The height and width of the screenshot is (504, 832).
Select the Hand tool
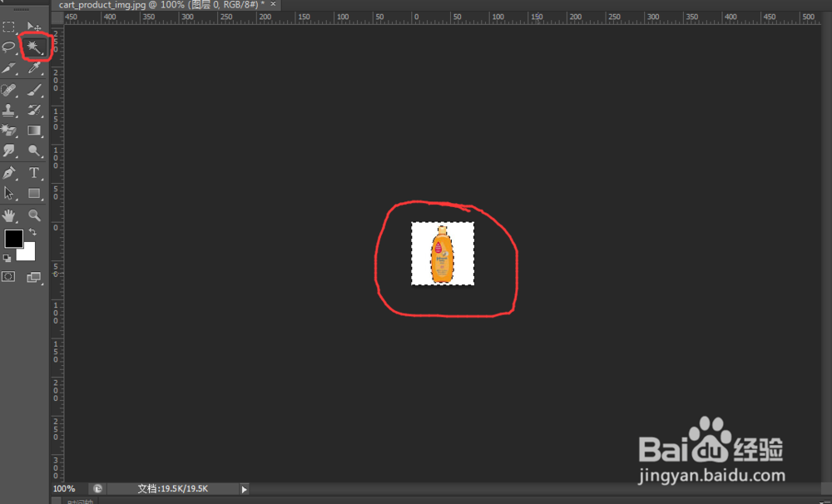click(9, 215)
